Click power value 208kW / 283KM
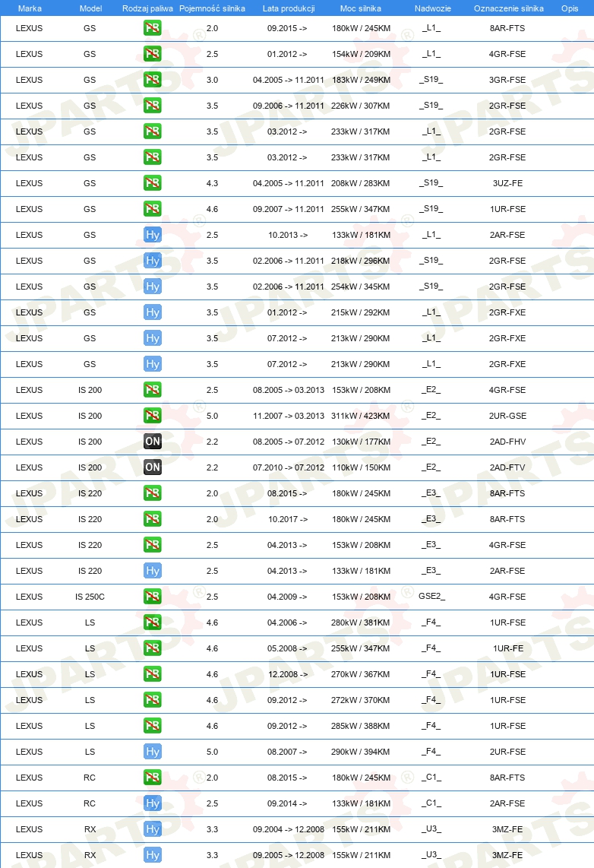This screenshot has width=594, height=868. [x=361, y=183]
